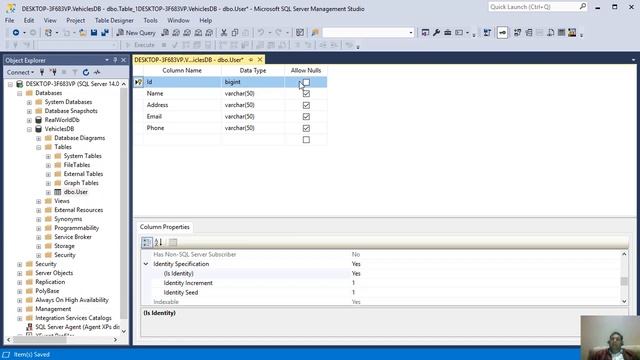Image resolution: width=640 pixels, height=360 pixels.
Task: Click the Cut scissors icon
Action: [x=224, y=33]
